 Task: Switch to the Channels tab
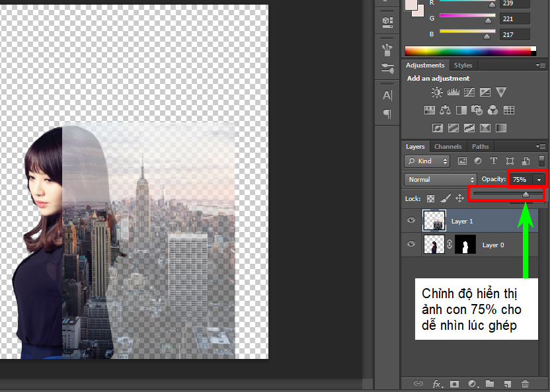pyautogui.click(x=448, y=146)
